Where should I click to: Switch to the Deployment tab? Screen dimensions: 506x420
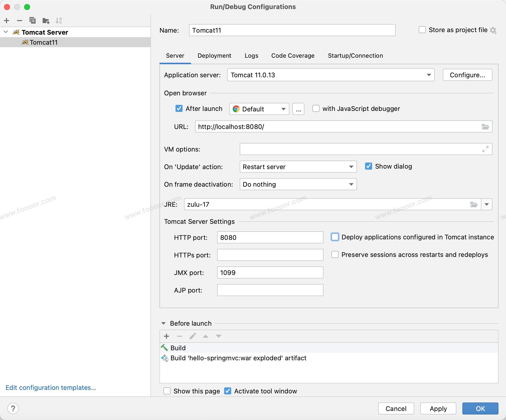click(214, 56)
